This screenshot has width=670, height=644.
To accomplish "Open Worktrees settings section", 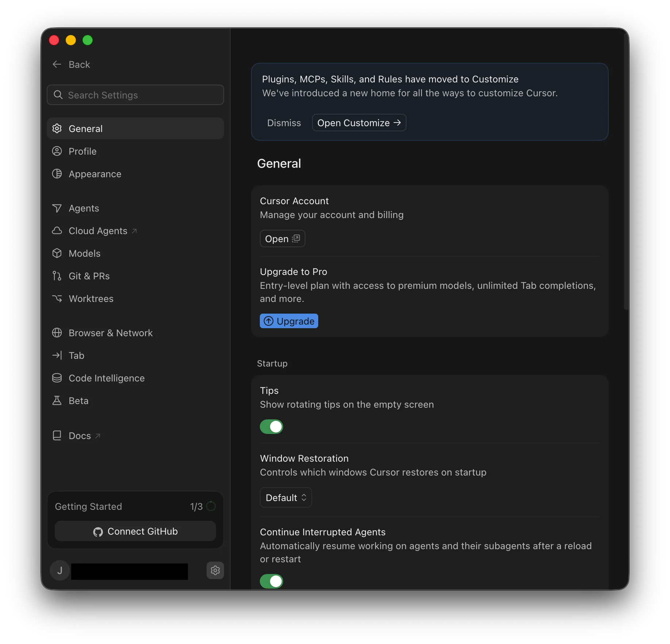I will coord(135,298).
